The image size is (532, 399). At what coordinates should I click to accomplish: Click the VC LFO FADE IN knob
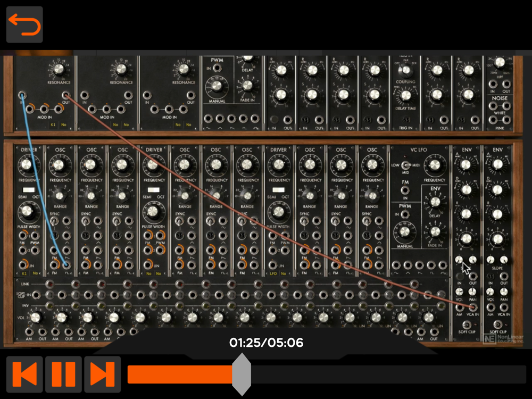coord(435,232)
